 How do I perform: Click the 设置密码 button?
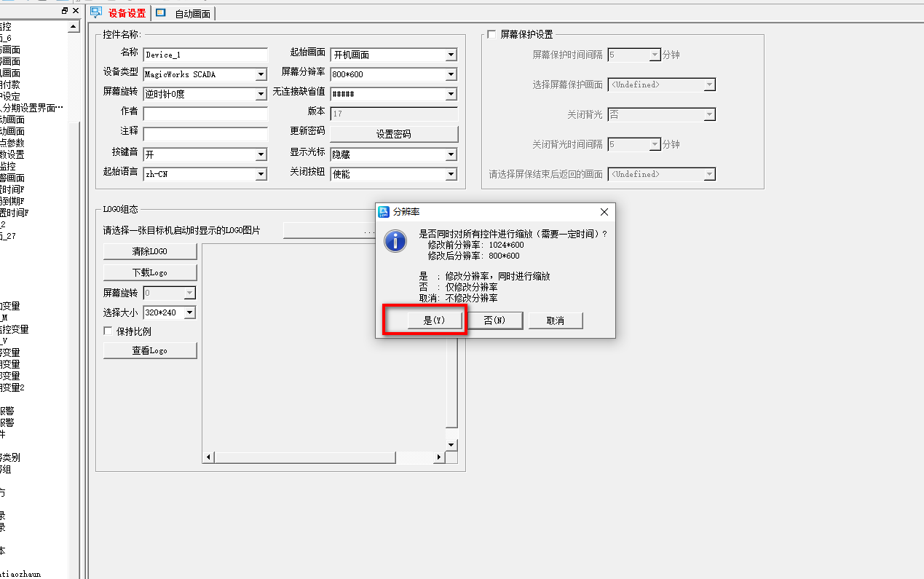tap(394, 134)
